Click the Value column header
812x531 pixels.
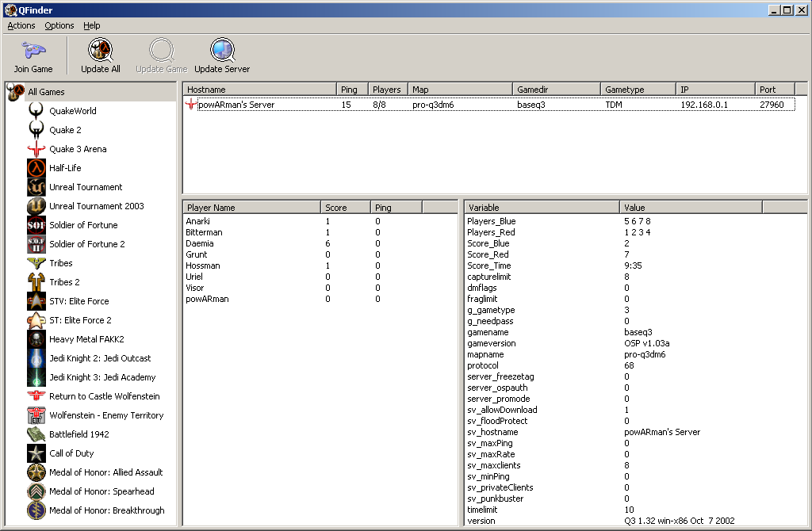click(x=691, y=208)
